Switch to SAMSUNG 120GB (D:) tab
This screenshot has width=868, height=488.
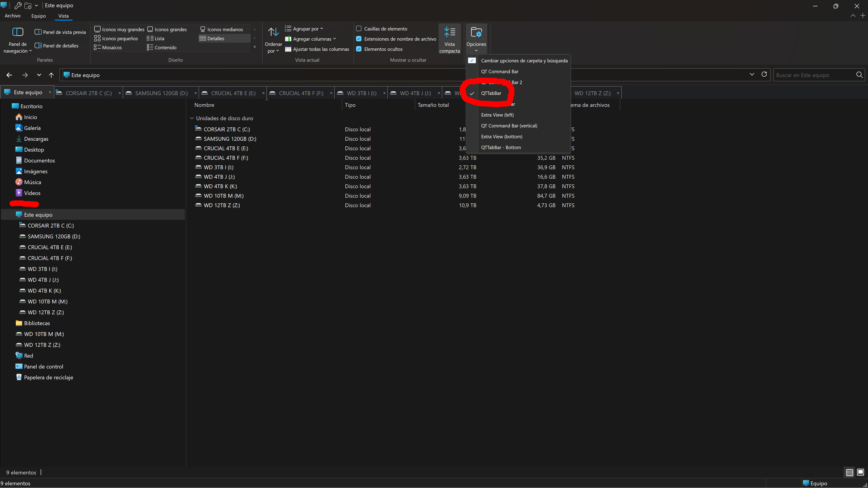161,93
